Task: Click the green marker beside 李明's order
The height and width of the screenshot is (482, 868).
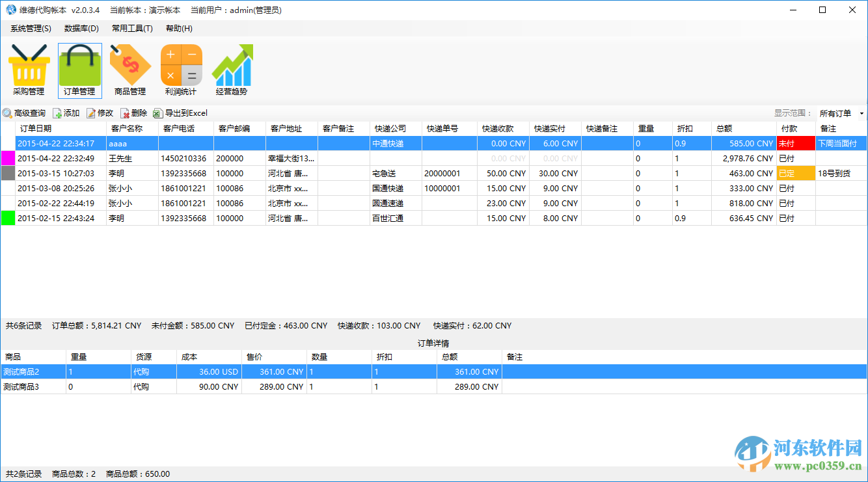Action: (7, 218)
